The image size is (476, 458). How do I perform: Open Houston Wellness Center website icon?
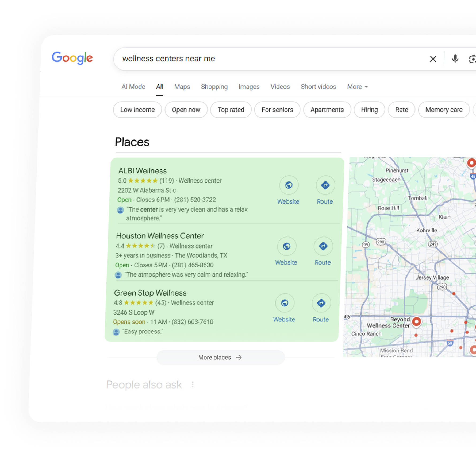coord(287,246)
